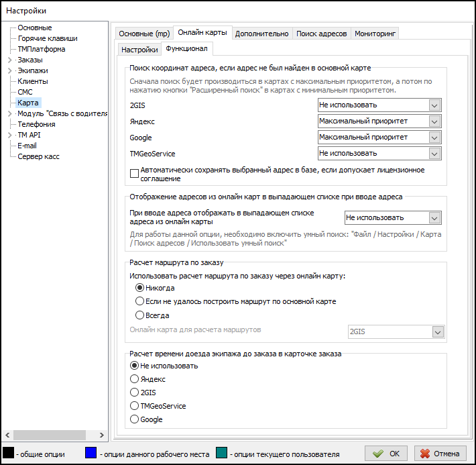Image resolution: width=476 pixels, height=465 pixels.
Task: Click the green checkmark OK button
Action: pyautogui.click(x=385, y=453)
